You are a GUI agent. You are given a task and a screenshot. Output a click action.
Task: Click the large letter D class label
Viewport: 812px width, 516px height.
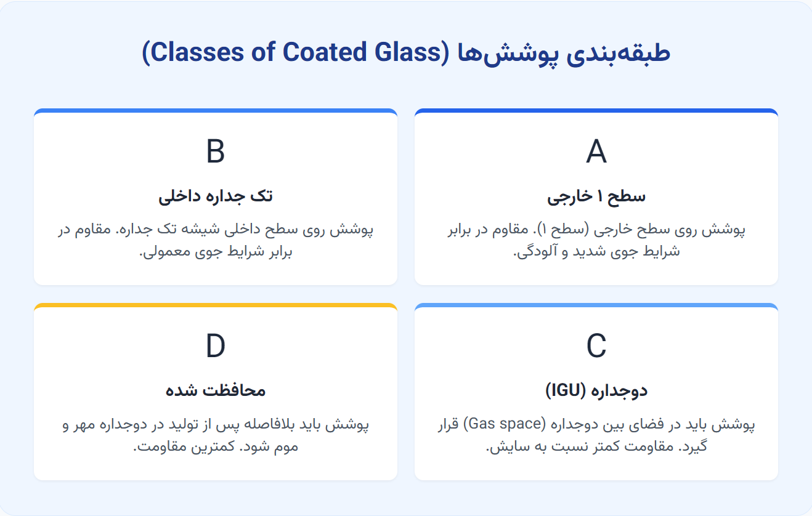(215, 346)
